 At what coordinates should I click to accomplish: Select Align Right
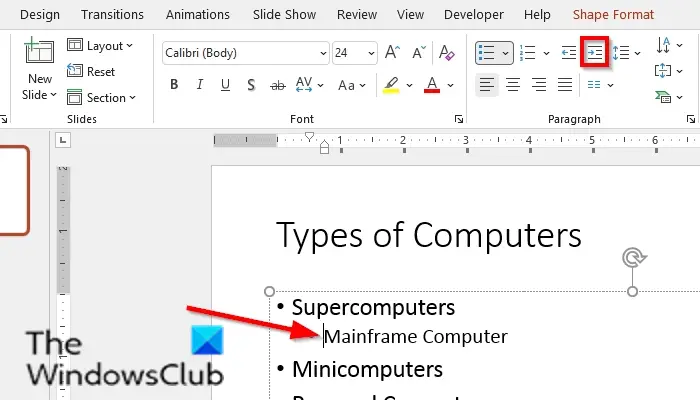click(x=539, y=84)
